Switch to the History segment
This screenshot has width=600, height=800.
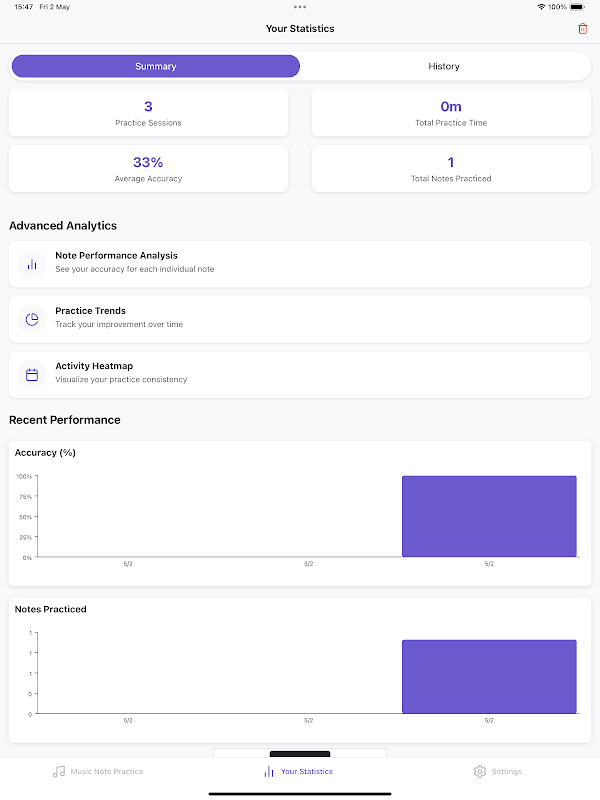[444, 66]
